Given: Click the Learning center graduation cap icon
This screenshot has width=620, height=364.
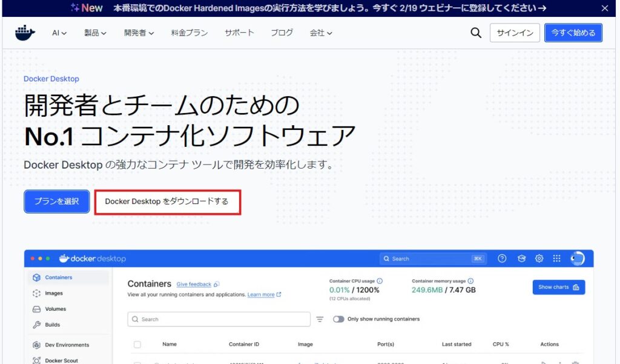Looking at the screenshot, I should [x=521, y=258].
